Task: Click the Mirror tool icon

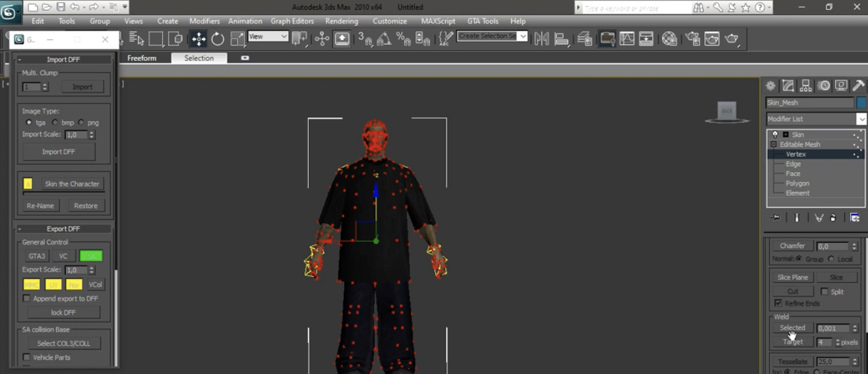Action: (542, 39)
